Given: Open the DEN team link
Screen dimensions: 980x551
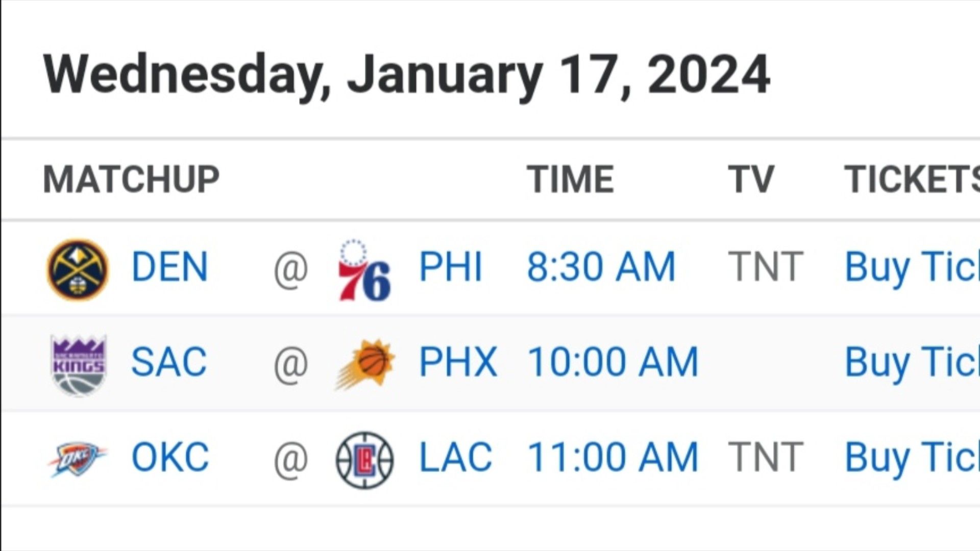Looking at the screenshot, I should pyautogui.click(x=170, y=267).
